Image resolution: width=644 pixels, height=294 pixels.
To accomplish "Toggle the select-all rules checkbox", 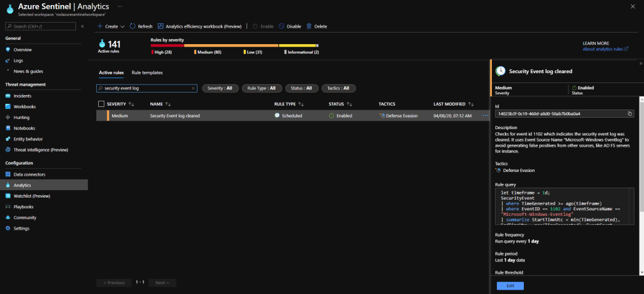I will [101, 104].
